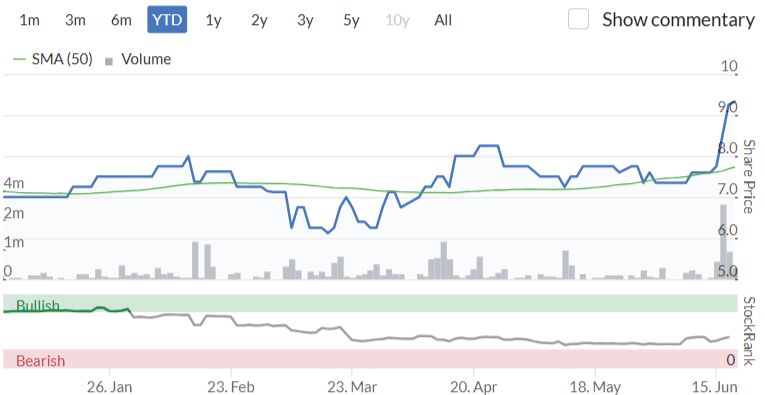765x395 pixels.
Task: Click the Bullish zone label
Action: click(x=38, y=306)
